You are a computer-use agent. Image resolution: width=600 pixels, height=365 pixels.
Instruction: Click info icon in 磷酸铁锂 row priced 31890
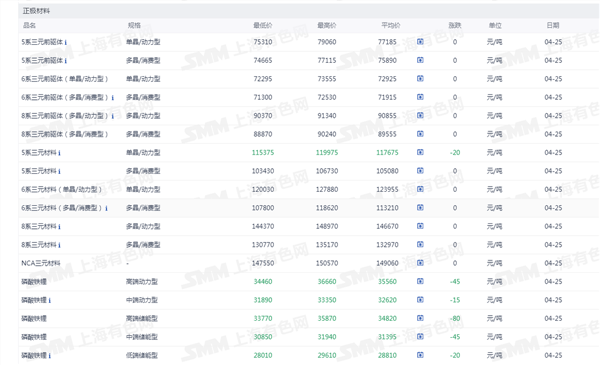pyautogui.click(x=50, y=300)
